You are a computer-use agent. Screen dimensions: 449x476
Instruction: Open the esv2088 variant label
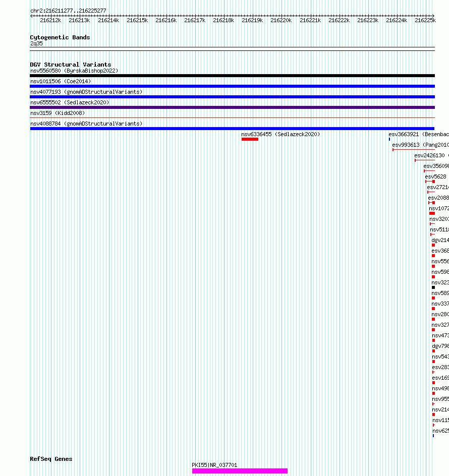click(x=438, y=198)
